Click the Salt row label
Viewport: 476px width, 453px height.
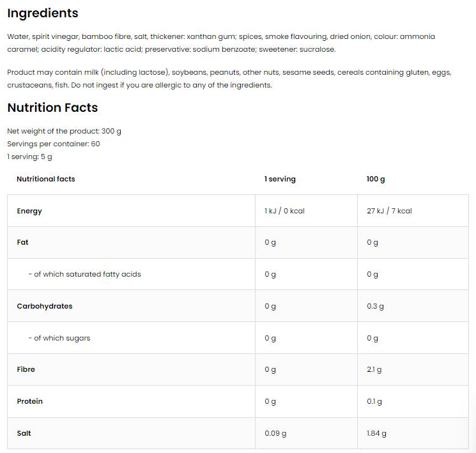point(24,433)
